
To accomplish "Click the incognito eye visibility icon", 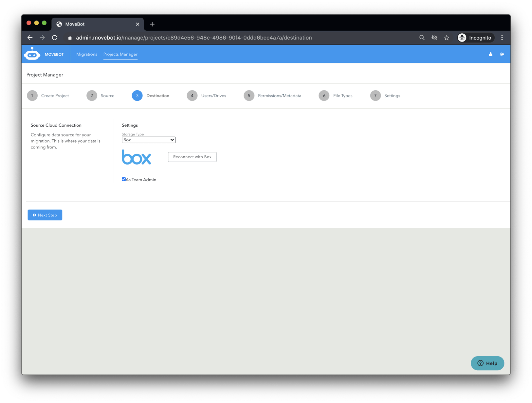I will (x=434, y=38).
